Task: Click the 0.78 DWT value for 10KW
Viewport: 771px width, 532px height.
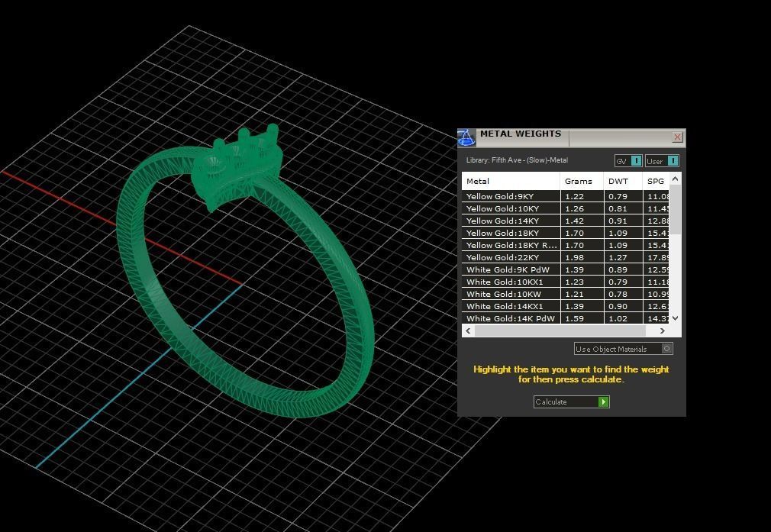Action: coord(618,294)
